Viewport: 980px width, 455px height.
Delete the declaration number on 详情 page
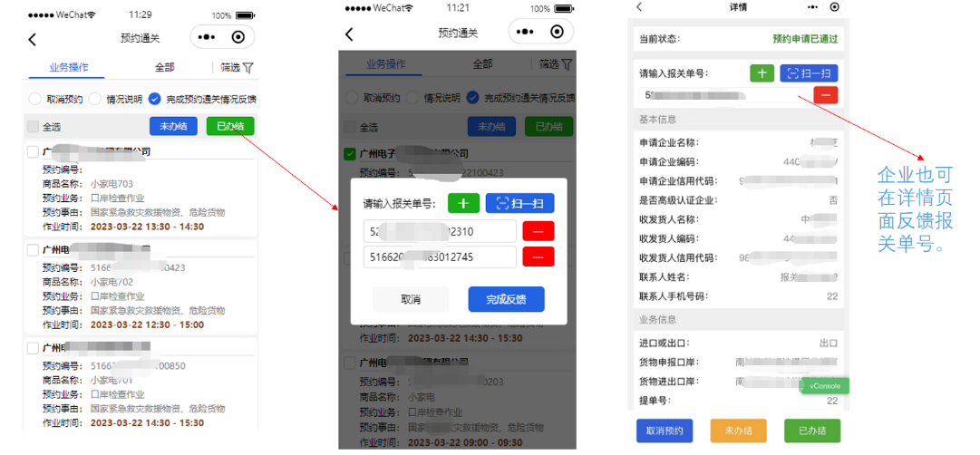[826, 96]
